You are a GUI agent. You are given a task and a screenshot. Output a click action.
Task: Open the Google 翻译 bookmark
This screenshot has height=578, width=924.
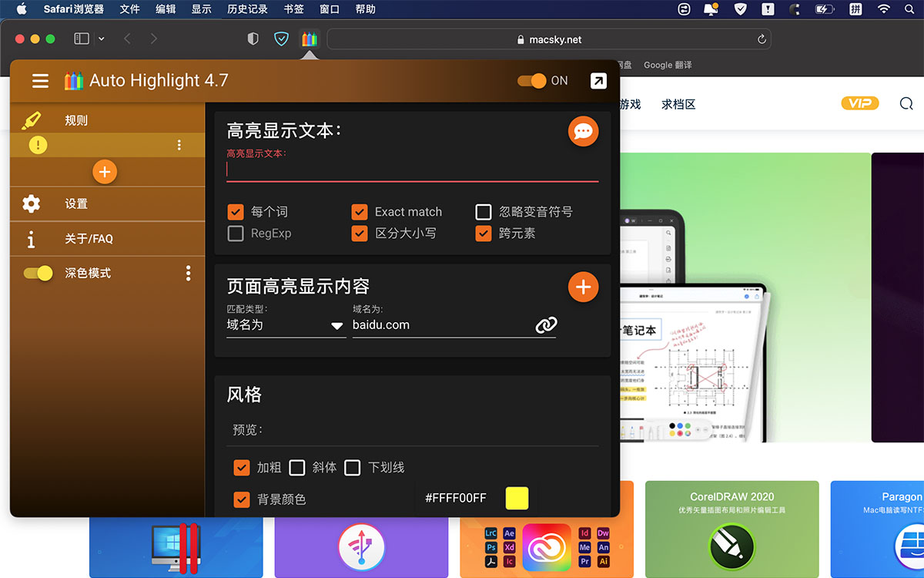click(668, 65)
